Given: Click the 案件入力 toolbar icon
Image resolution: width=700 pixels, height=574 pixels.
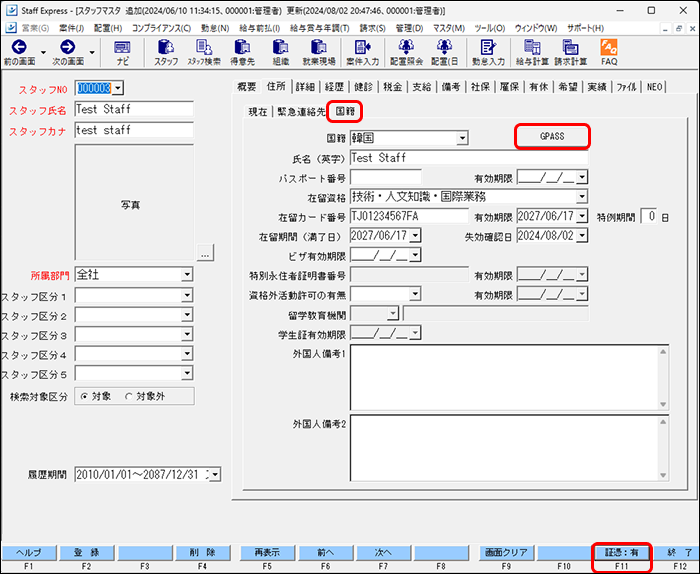Looking at the screenshot, I should (362, 52).
